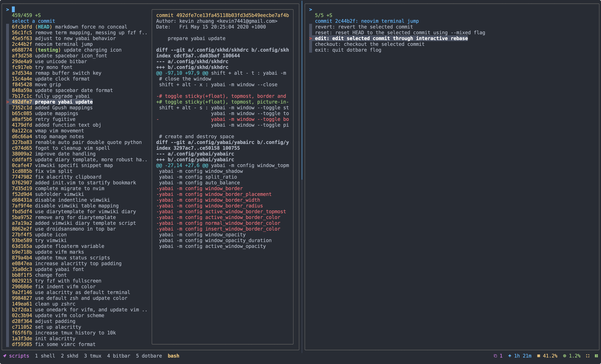
Task: Click the fzf prompt in right pane
Action: 311,10
